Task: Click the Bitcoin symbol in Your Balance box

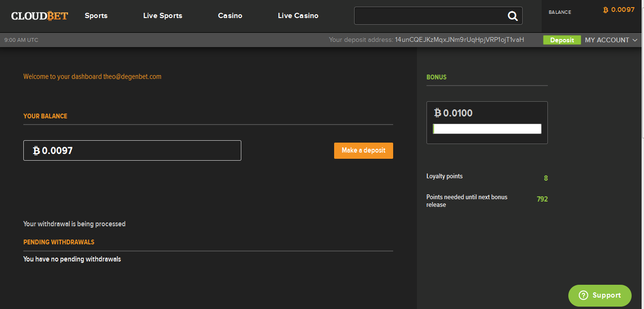Action: pyautogui.click(x=36, y=151)
